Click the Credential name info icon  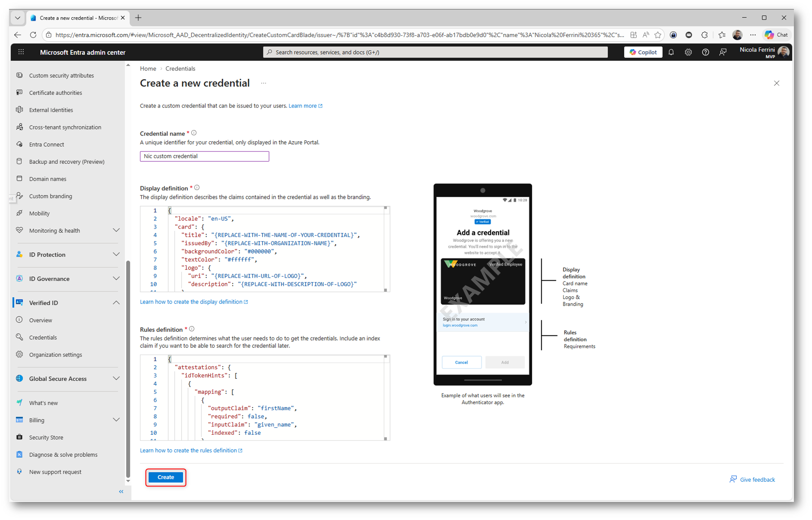(x=194, y=133)
